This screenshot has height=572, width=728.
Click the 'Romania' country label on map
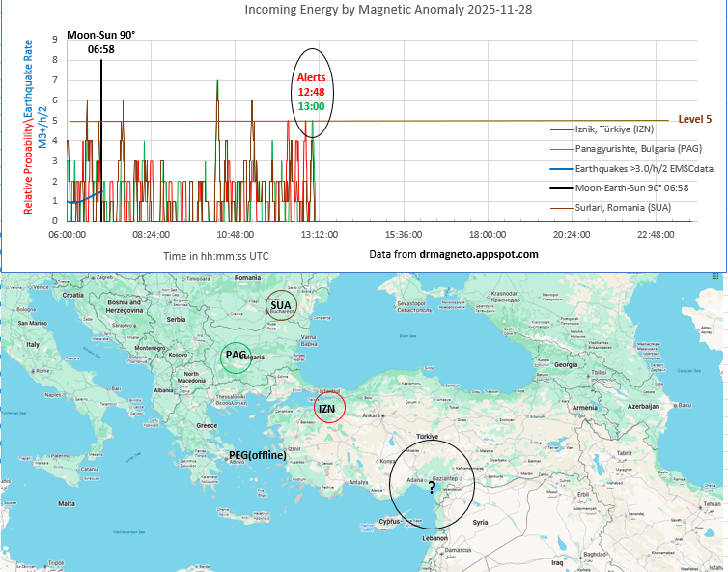(x=247, y=278)
